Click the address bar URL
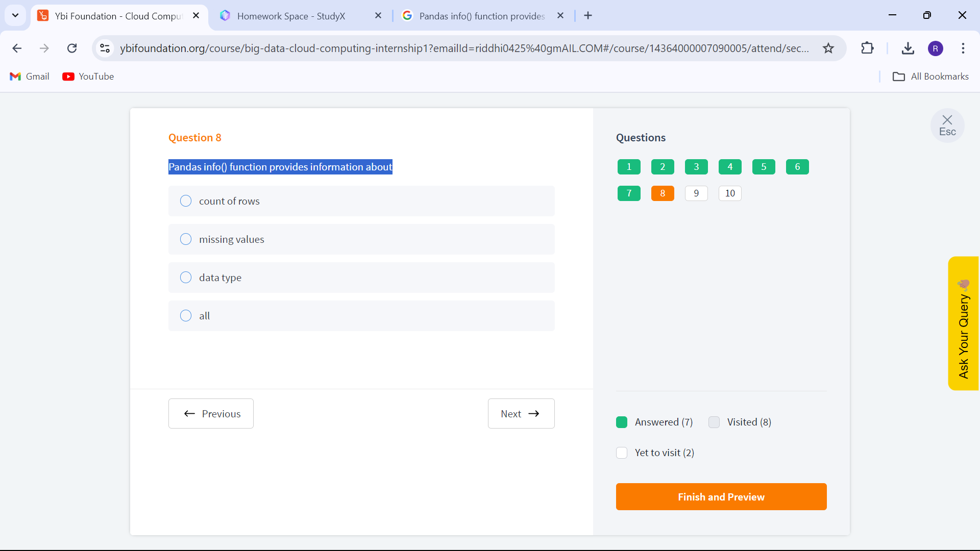The width and height of the screenshot is (980, 551). click(464, 48)
